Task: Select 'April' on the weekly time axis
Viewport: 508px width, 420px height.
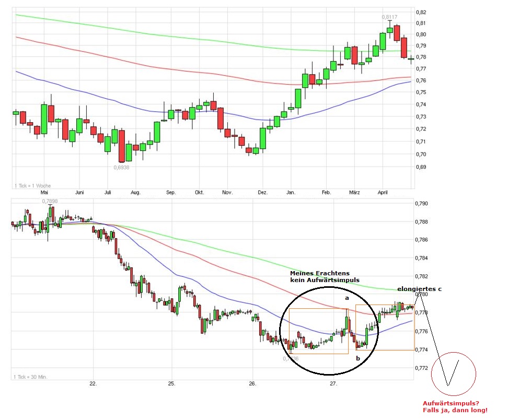Action: 383,193
